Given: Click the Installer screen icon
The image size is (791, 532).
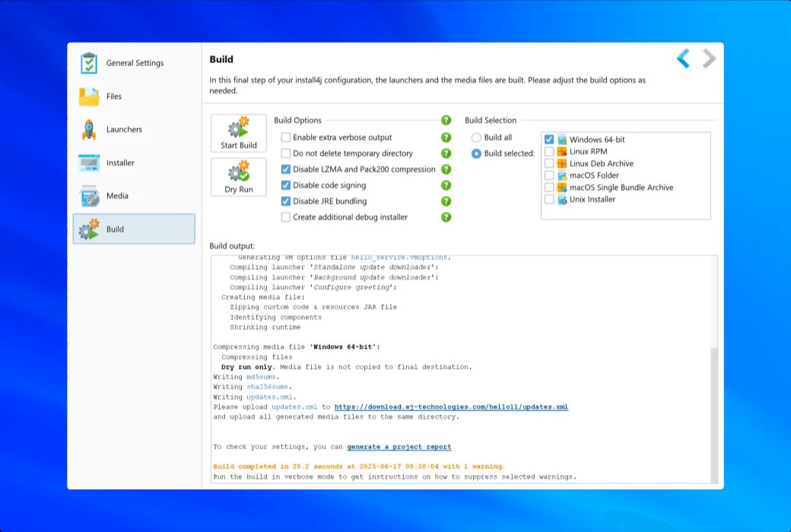Looking at the screenshot, I should click(x=89, y=163).
